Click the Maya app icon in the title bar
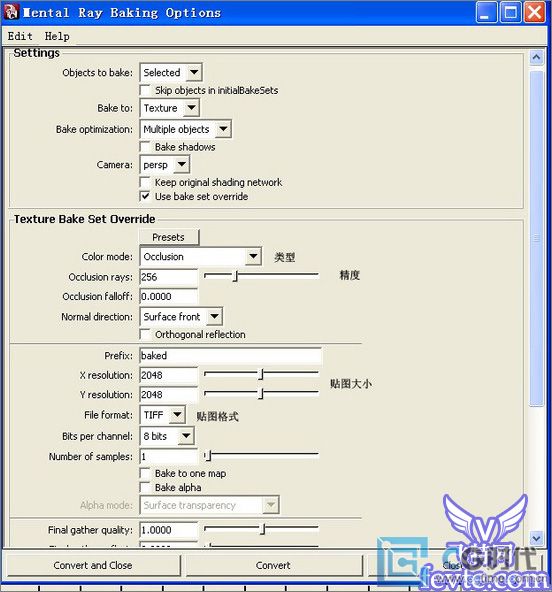Image resolution: width=552 pixels, height=592 pixels. [11, 12]
